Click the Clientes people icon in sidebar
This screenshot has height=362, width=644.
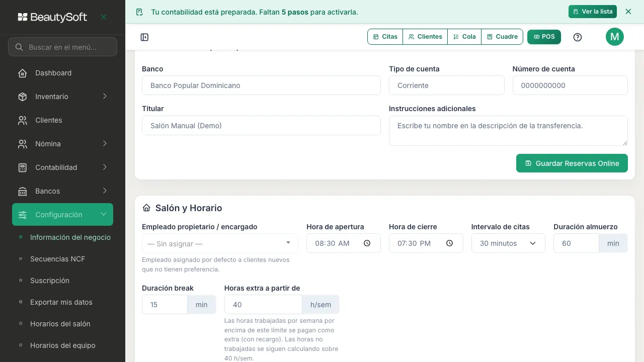23,120
